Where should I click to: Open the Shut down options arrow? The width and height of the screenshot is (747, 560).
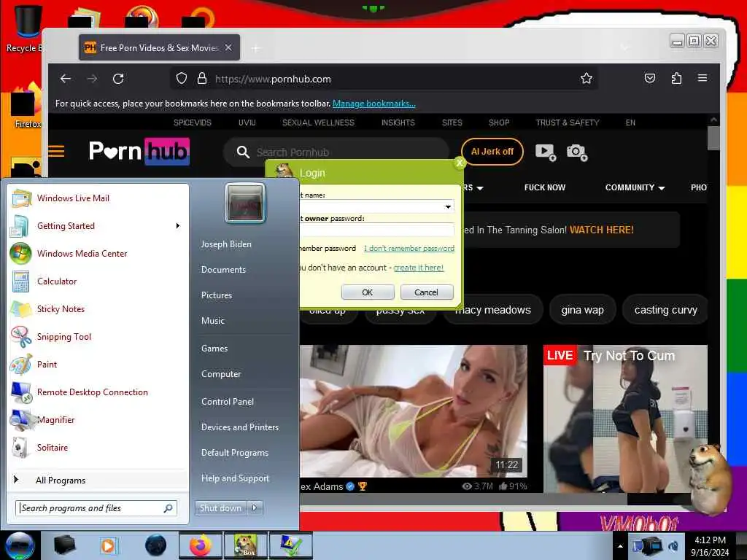click(x=255, y=508)
